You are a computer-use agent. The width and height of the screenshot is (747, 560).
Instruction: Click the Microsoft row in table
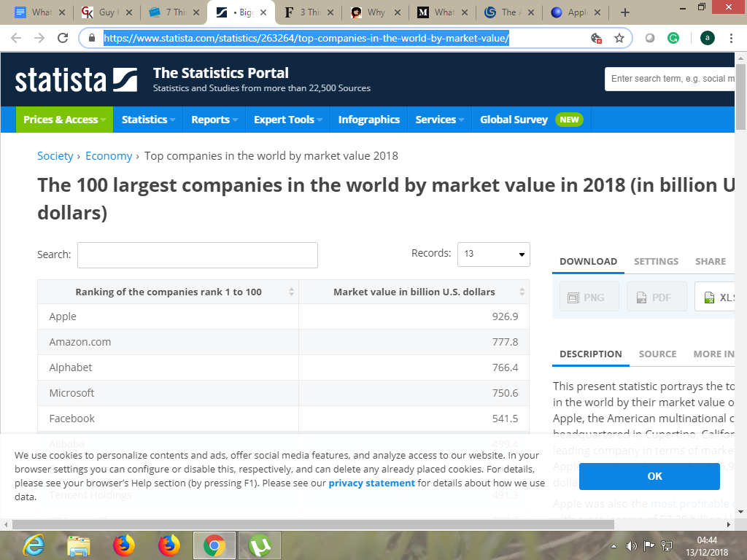pos(284,393)
